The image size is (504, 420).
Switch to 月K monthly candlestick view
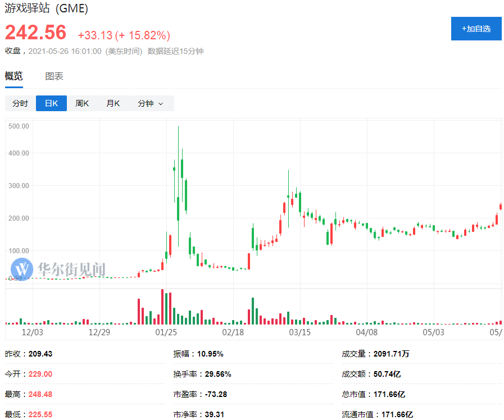(x=113, y=103)
